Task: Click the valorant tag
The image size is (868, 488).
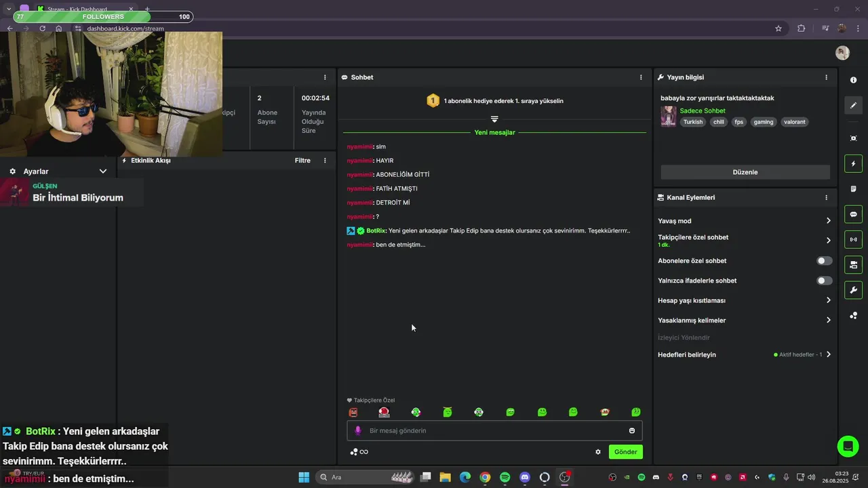Action: [795, 122]
